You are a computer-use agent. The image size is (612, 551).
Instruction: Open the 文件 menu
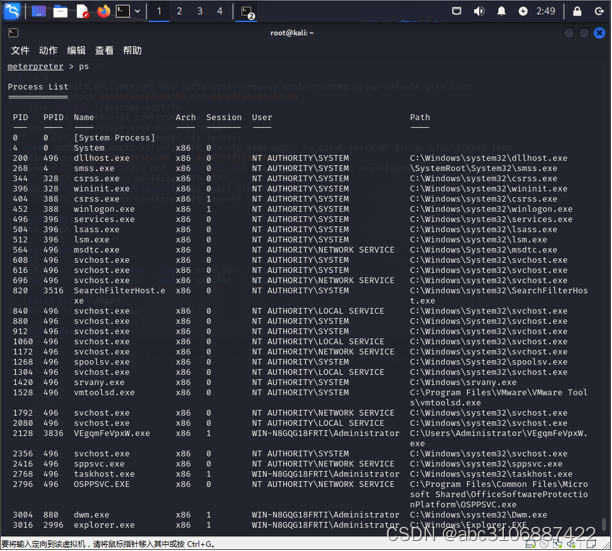(x=20, y=50)
